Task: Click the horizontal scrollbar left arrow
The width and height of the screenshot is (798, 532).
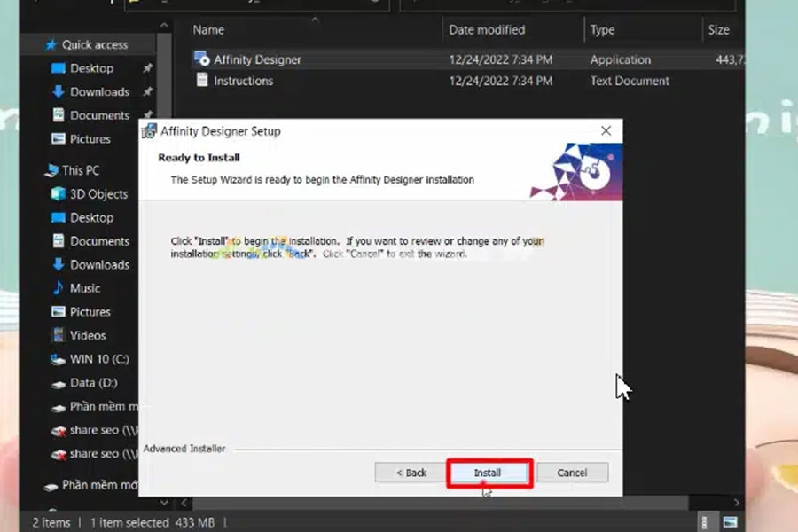Action: click(184, 503)
